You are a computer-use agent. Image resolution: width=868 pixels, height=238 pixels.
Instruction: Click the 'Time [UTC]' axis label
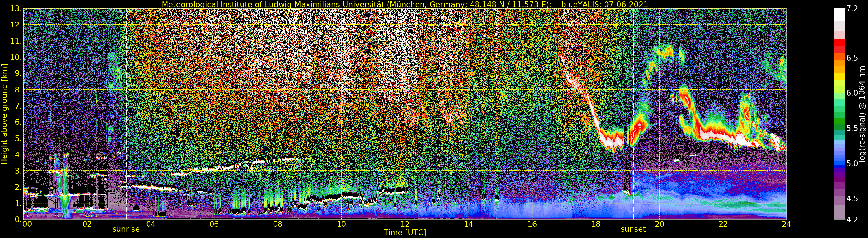coord(405,233)
